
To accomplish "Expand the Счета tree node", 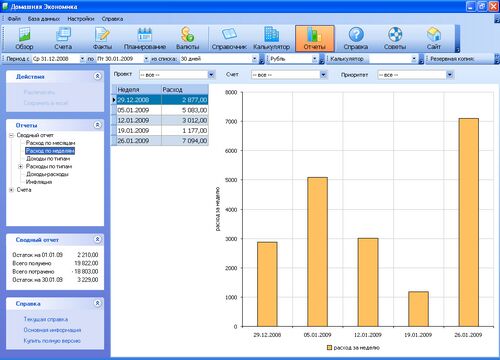I will tap(11, 190).
